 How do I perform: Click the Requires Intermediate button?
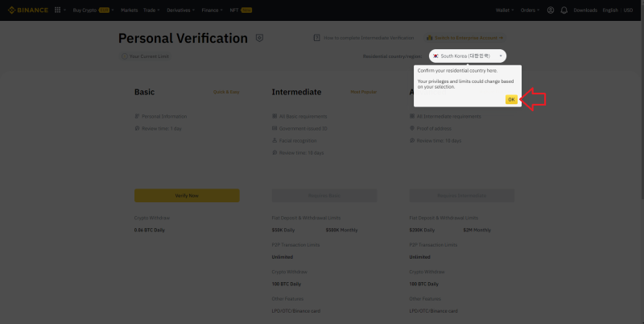(461, 195)
